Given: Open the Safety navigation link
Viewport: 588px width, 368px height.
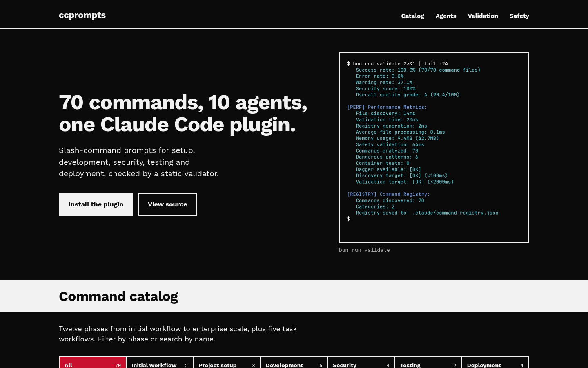Looking at the screenshot, I should [x=519, y=16].
